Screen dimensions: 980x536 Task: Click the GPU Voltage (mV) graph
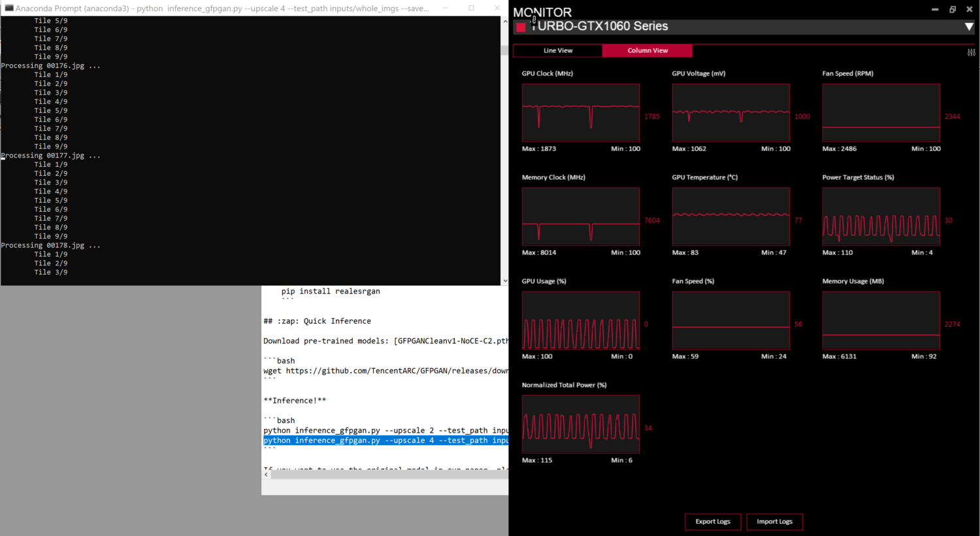[731, 112]
